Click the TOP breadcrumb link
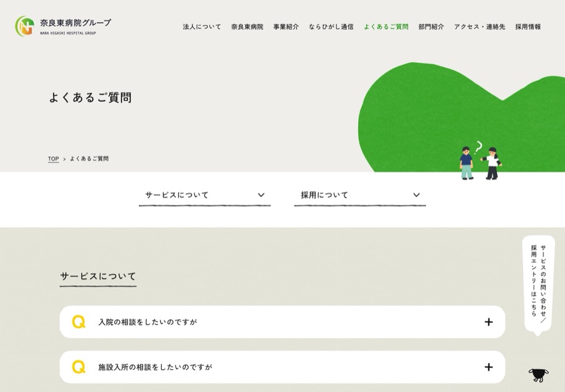 pyautogui.click(x=53, y=159)
